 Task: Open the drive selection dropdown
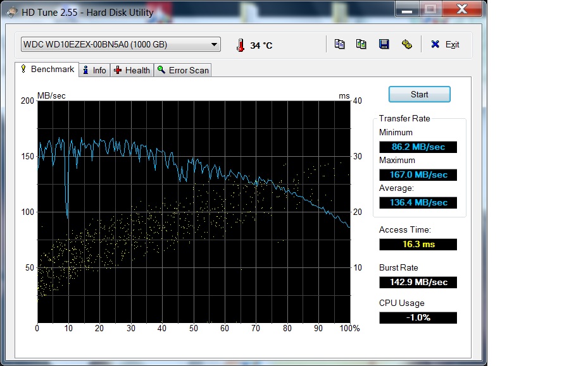120,44
